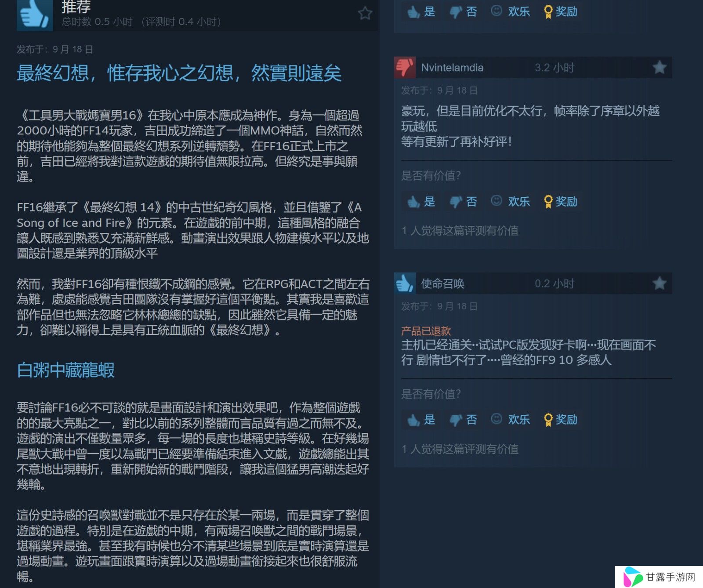Click the star icon on the 推荐 review header

[x=365, y=13]
